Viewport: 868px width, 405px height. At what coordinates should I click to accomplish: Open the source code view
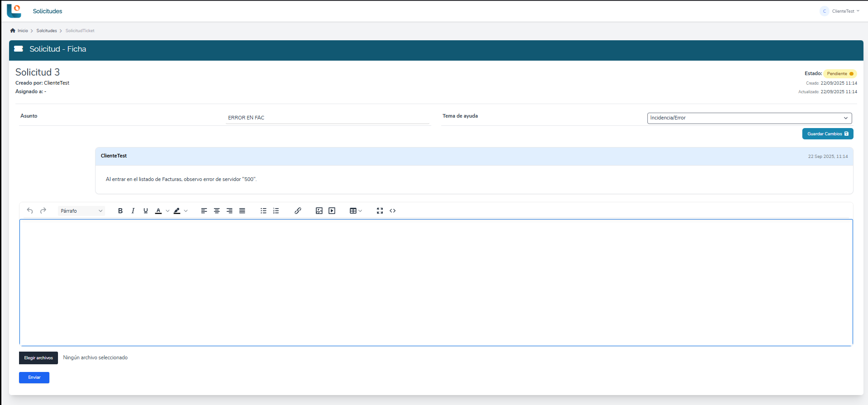[x=393, y=211]
